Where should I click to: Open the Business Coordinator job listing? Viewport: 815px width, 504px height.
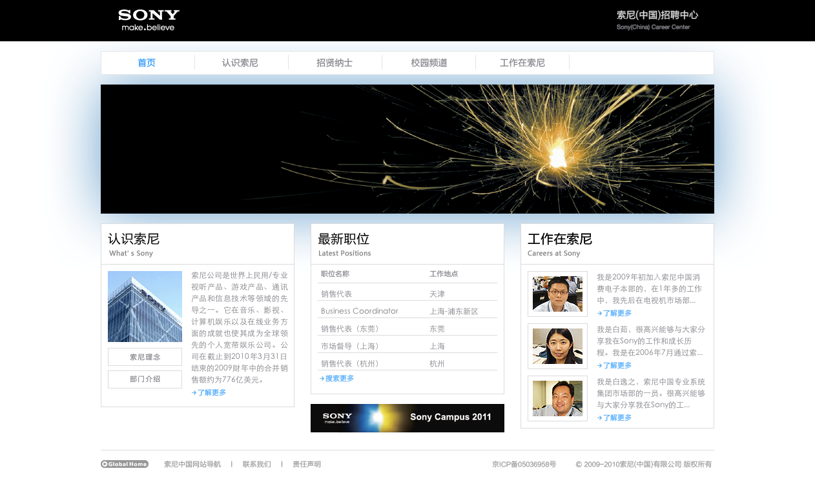[360, 311]
